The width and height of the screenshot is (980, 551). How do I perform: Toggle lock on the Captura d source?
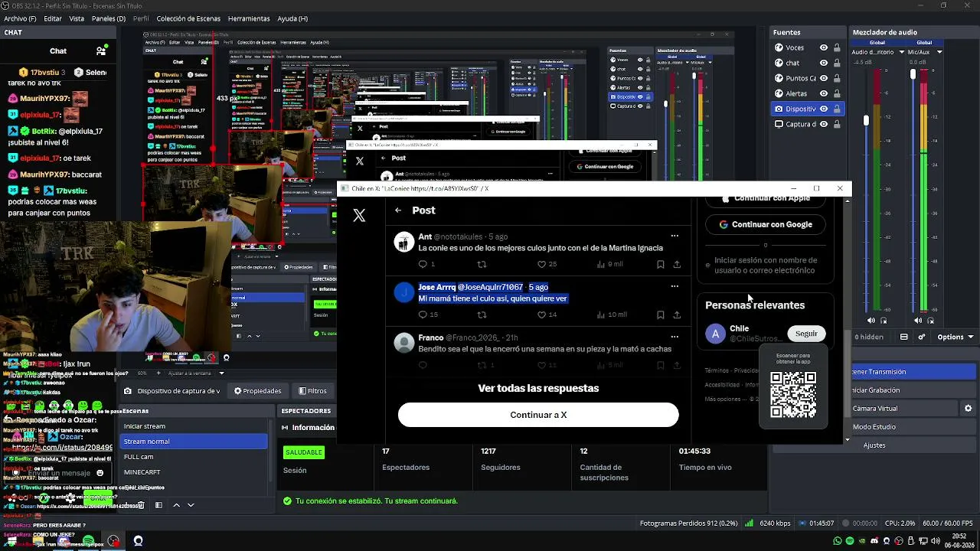836,124
